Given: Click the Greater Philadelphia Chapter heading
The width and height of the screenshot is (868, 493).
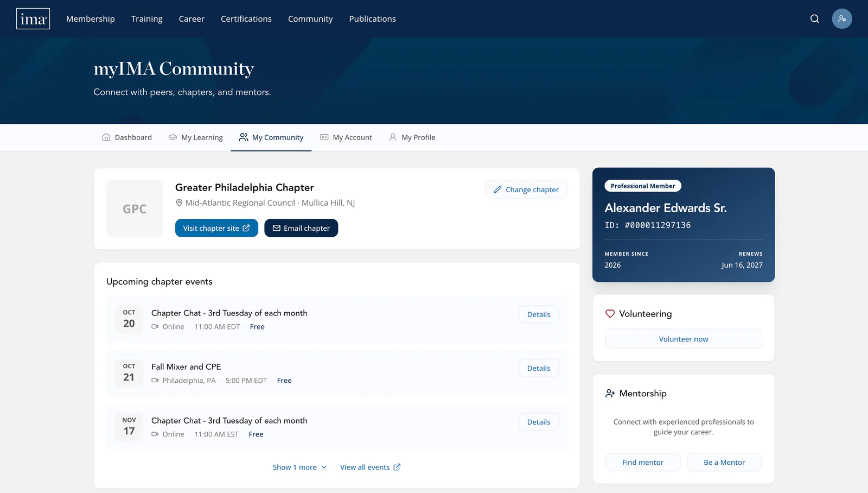Looking at the screenshot, I should [245, 187].
